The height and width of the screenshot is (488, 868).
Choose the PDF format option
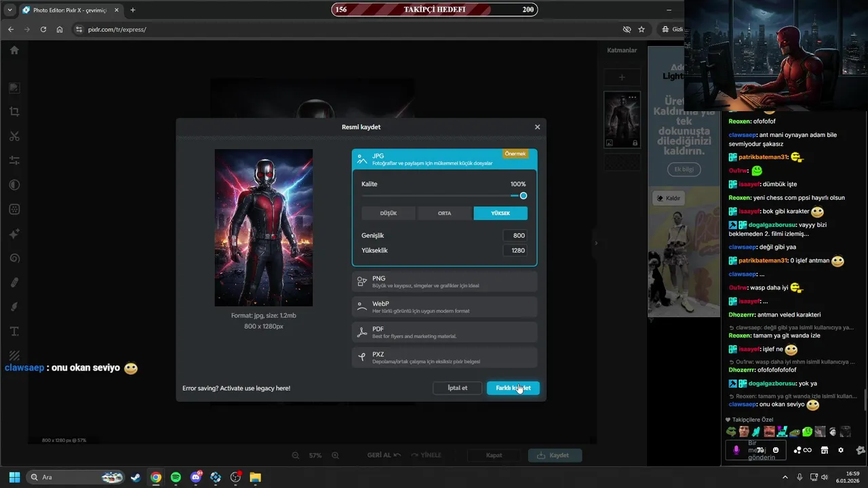444,332
